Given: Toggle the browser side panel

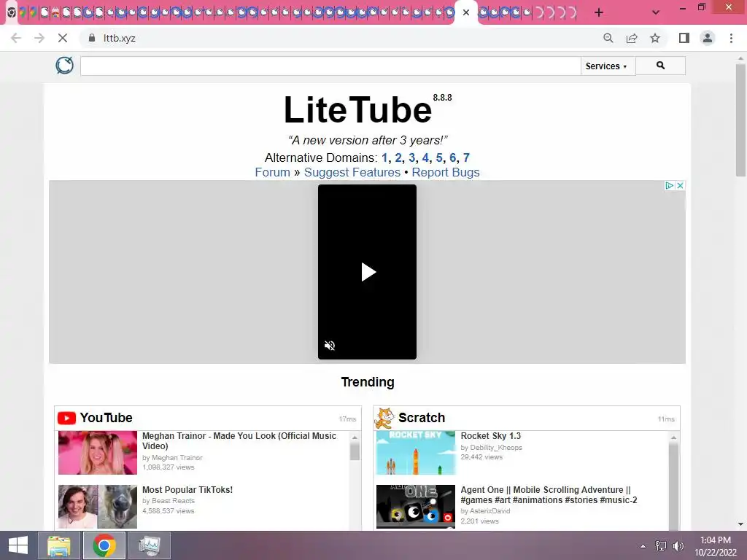Looking at the screenshot, I should [684, 38].
